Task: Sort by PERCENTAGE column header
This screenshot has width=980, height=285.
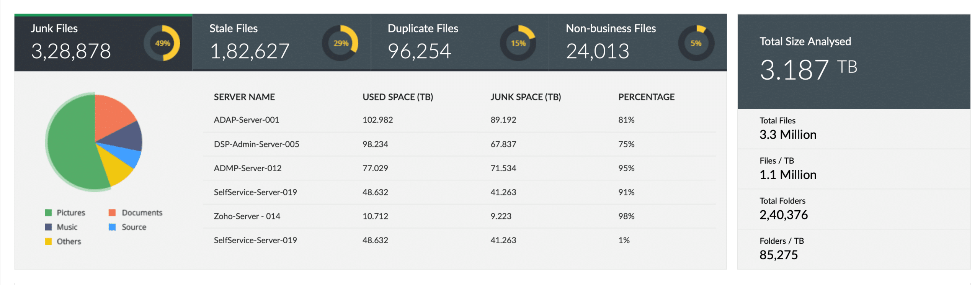Action: pos(646,97)
